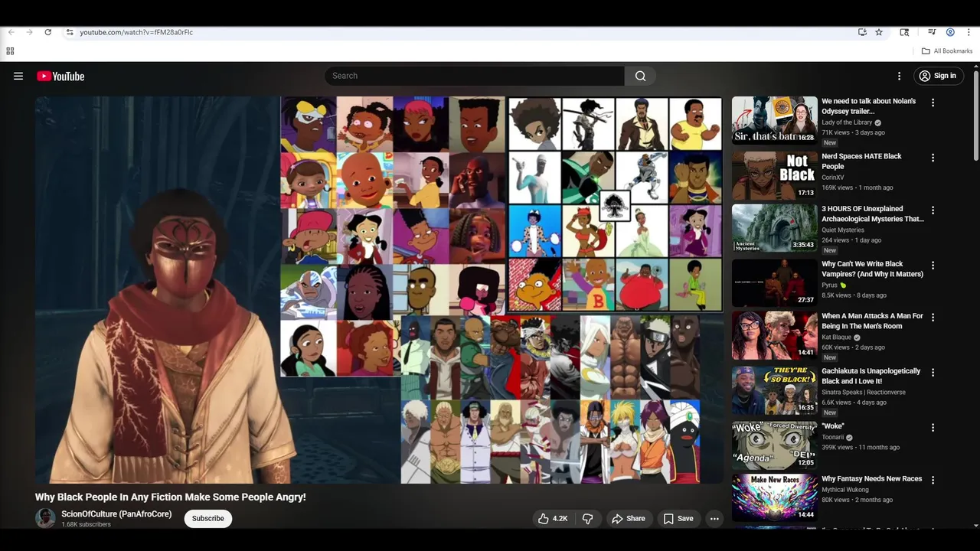Dislike the video with thumbs down
Image resolution: width=980 pixels, height=551 pixels.
(x=587, y=518)
